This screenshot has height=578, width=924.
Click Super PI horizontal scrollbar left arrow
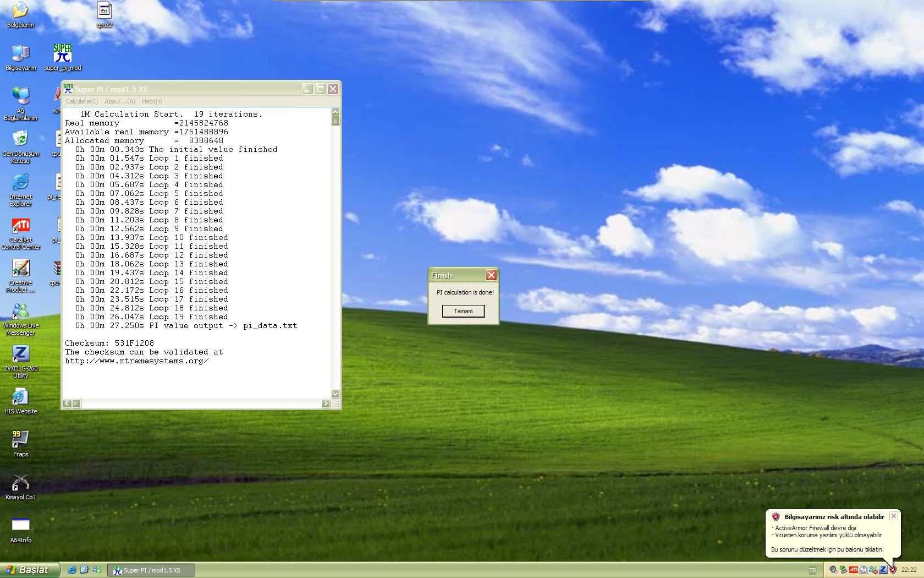point(67,403)
